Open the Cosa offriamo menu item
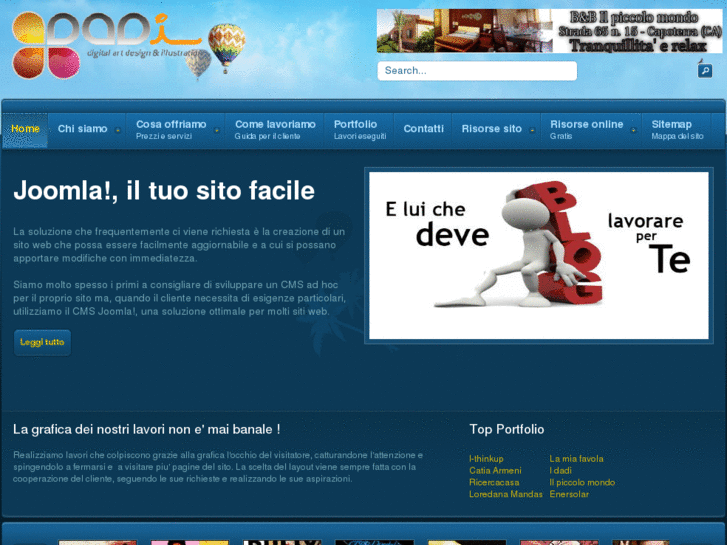The height and width of the screenshot is (545, 727). [x=171, y=129]
